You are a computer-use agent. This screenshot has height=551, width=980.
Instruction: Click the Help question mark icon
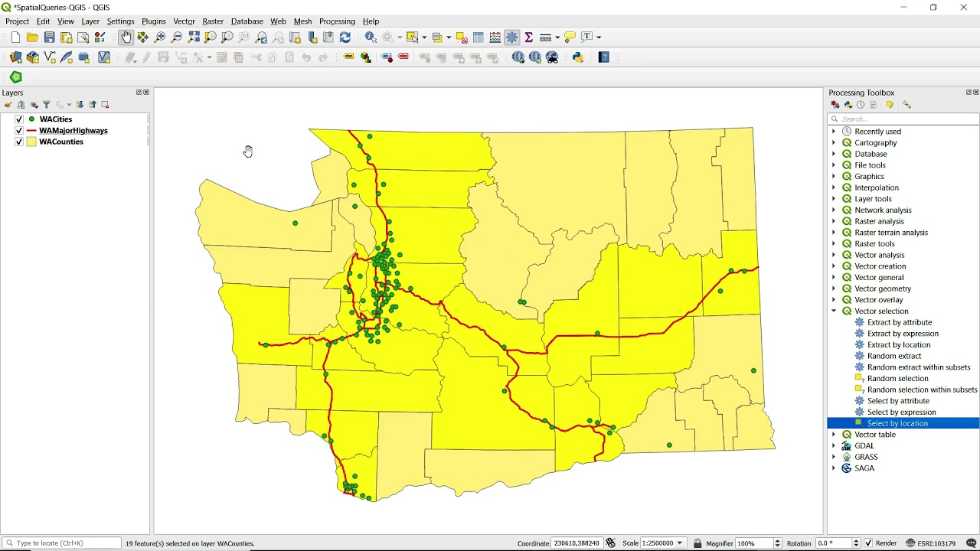604,57
